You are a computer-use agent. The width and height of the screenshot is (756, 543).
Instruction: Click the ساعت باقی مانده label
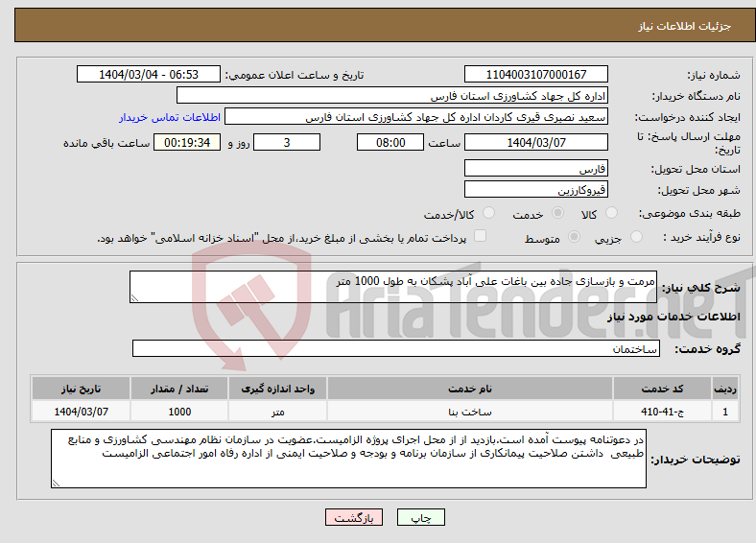(x=106, y=143)
